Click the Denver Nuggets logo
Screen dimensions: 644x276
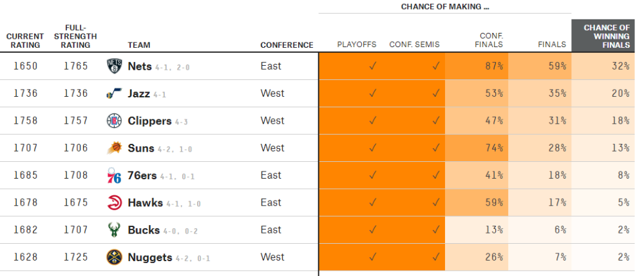point(115,257)
